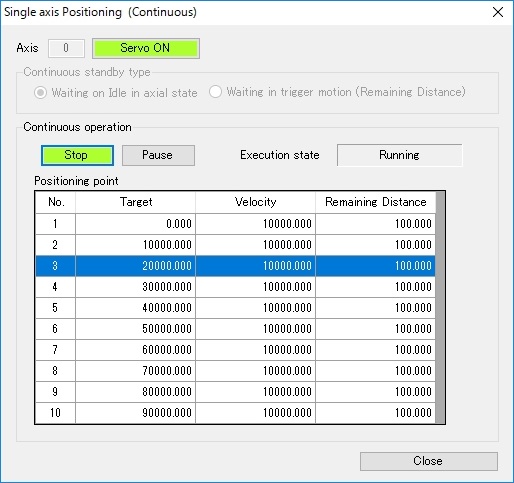Click the Execution state Running field
The height and width of the screenshot is (483, 514).
(x=399, y=155)
